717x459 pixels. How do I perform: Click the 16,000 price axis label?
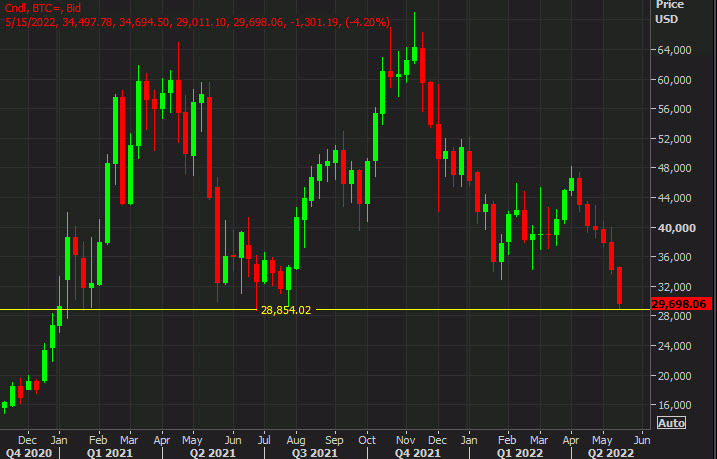point(675,405)
